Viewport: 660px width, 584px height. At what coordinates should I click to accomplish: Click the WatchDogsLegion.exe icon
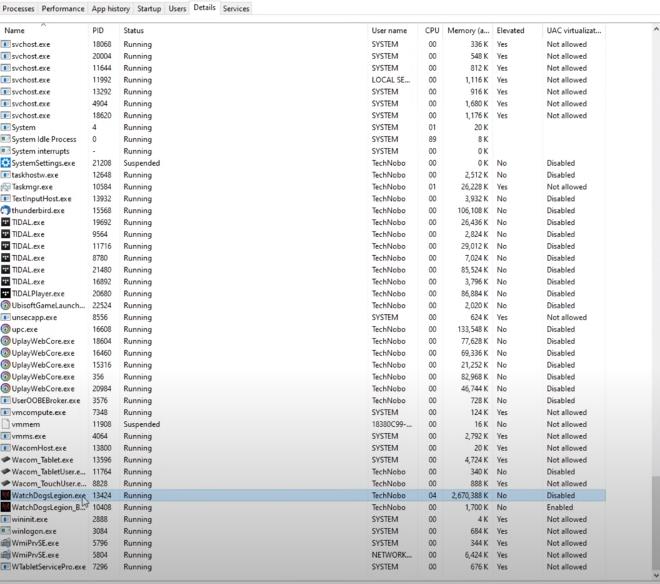[5, 495]
